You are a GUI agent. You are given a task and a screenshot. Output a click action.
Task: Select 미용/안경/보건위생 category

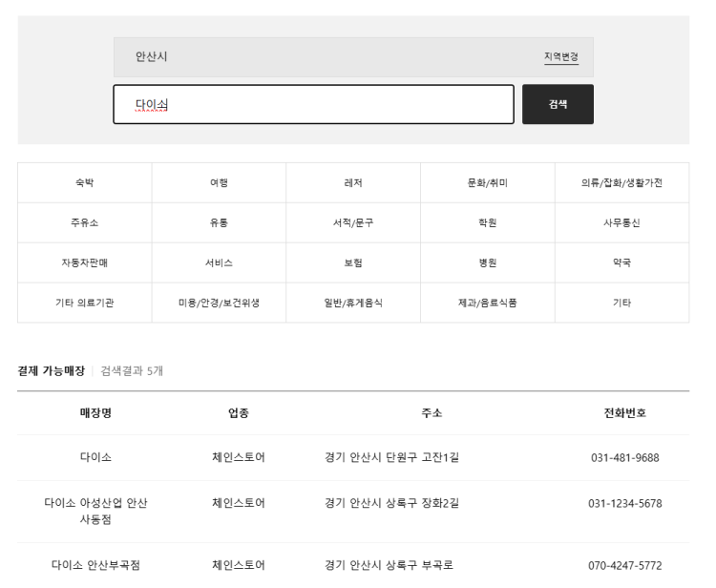pos(219,303)
